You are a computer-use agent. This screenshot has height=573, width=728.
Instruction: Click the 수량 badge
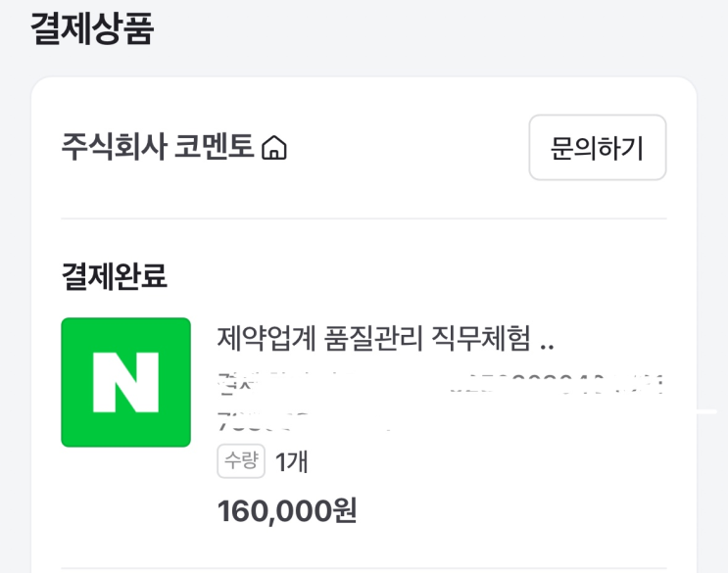241,461
